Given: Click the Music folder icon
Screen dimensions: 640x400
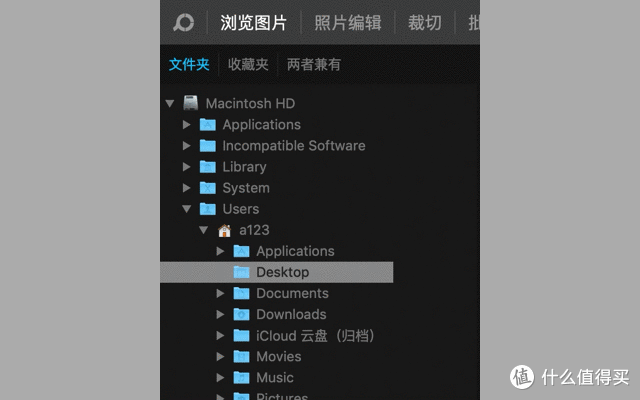Looking at the screenshot, I should 242,378.
